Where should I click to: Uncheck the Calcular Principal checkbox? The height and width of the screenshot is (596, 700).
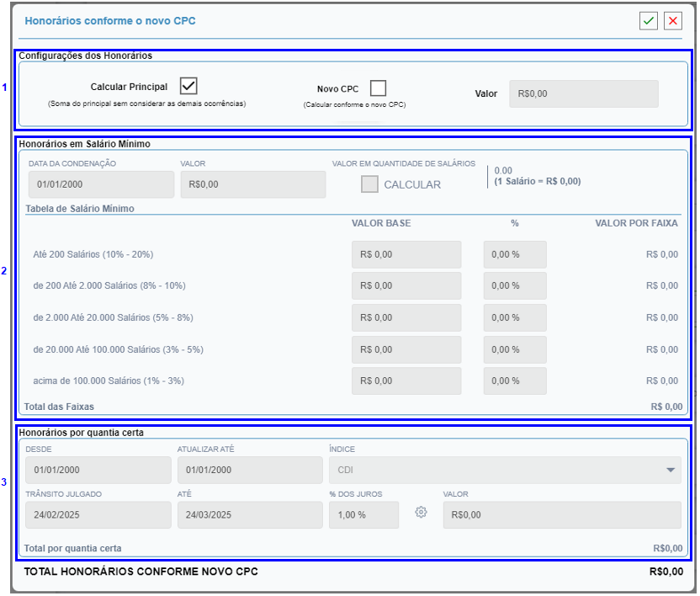click(x=188, y=86)
